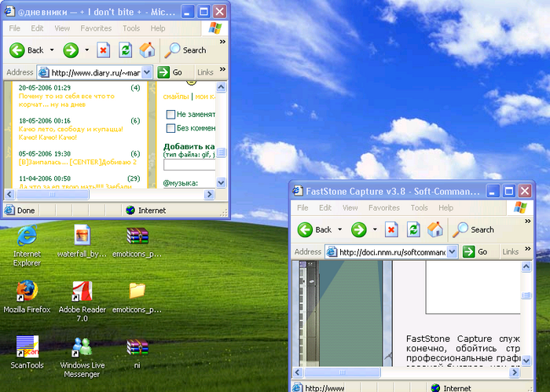Screen dimensions: 550x392
Task: Expand Links chevron in FastStone window
Action: point(527,249)
